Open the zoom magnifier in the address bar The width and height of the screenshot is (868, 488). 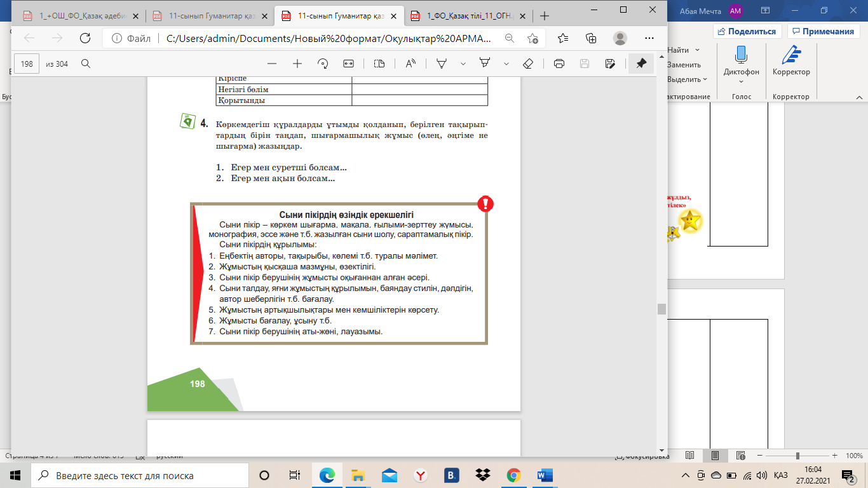(x=509, y=38)
